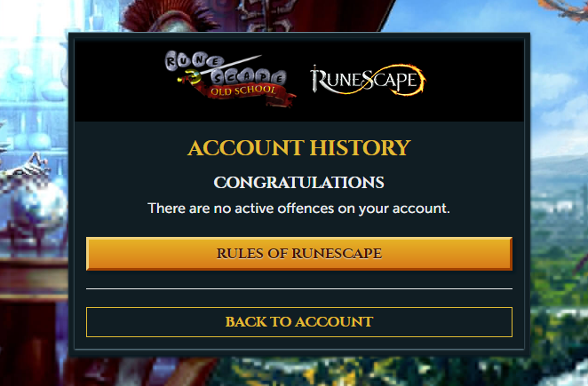The width and height of the screenshot is (588, 386).
Task: Open the Rules of RuneScape button
Action: tap(298, 253)
